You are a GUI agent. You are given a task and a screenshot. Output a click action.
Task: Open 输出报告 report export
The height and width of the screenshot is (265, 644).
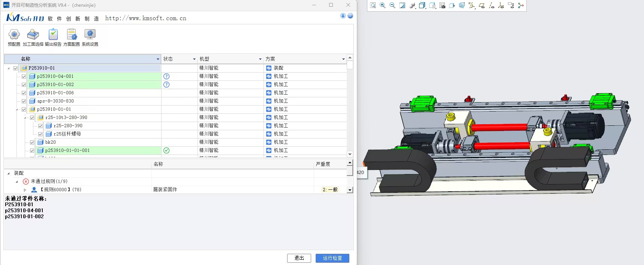pyautogui.click(x=53, y=37)
